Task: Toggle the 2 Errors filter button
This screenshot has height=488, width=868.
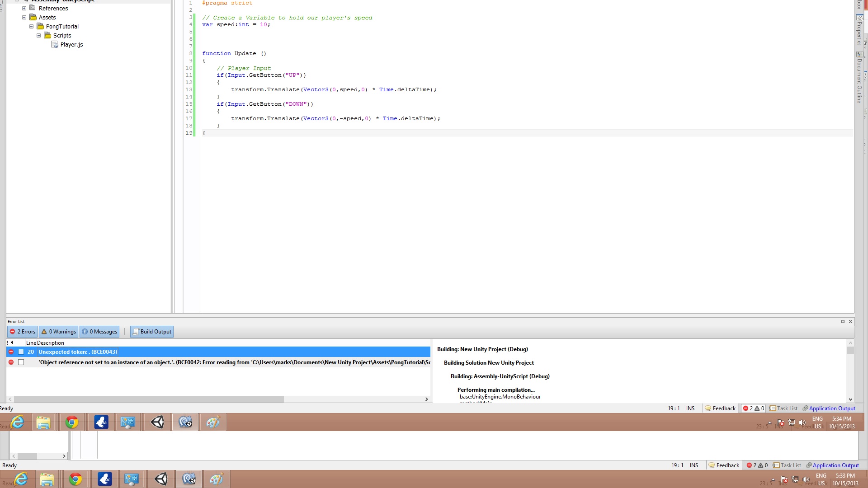Action: [23, 332]
